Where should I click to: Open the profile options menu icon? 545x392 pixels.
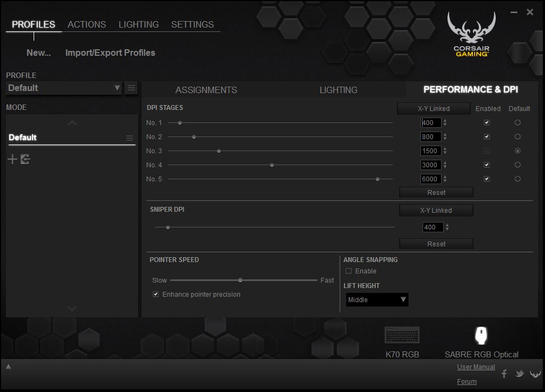coord(131,88)
